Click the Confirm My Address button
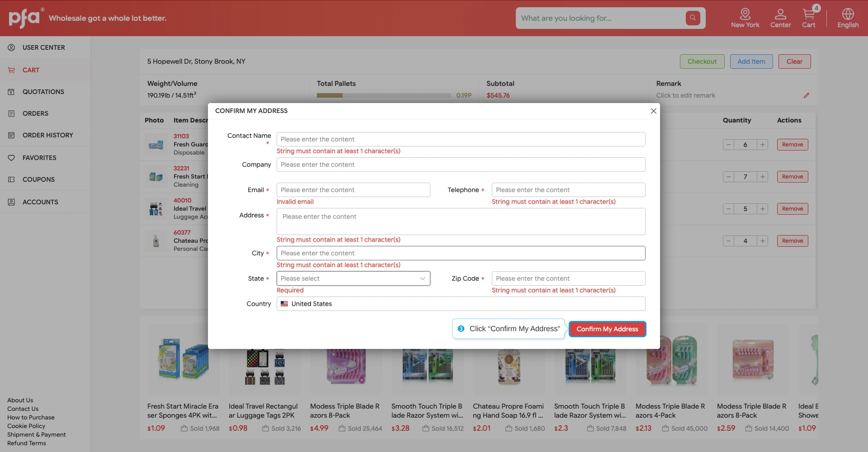The image size is (868, 452). pyautogui.click(x=607, y=329)
